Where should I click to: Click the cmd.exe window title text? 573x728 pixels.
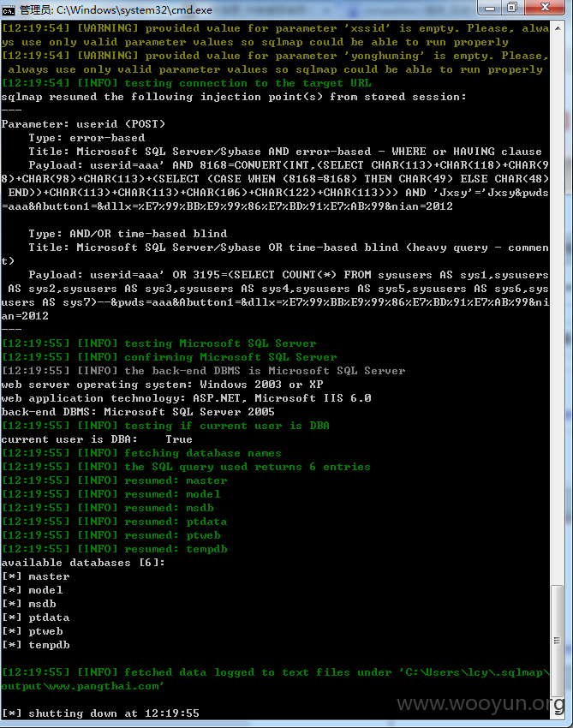coord(116,9)
